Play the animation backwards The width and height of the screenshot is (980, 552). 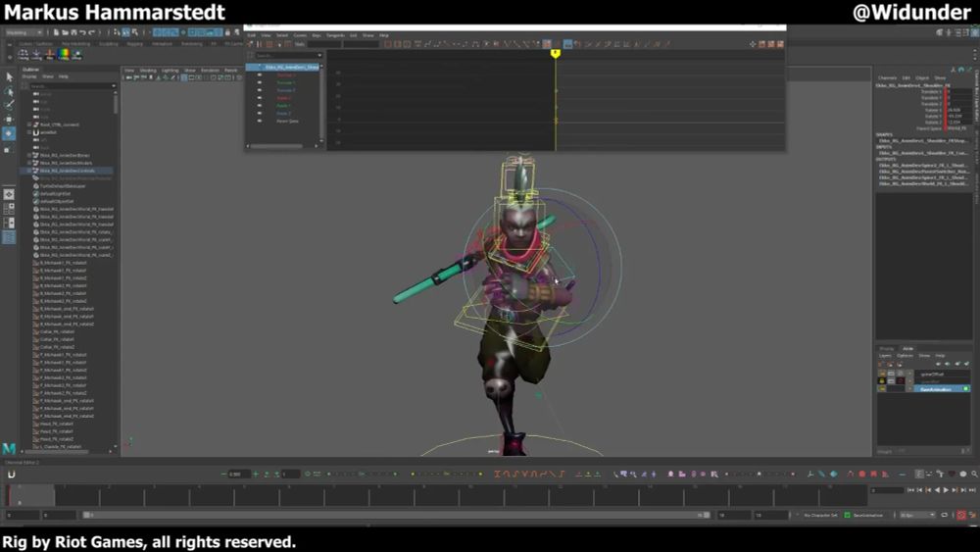938,490
